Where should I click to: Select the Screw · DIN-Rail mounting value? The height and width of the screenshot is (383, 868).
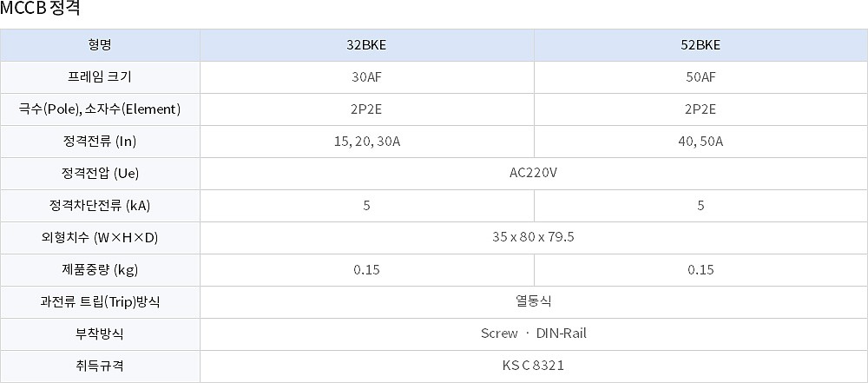coord(533,333)
